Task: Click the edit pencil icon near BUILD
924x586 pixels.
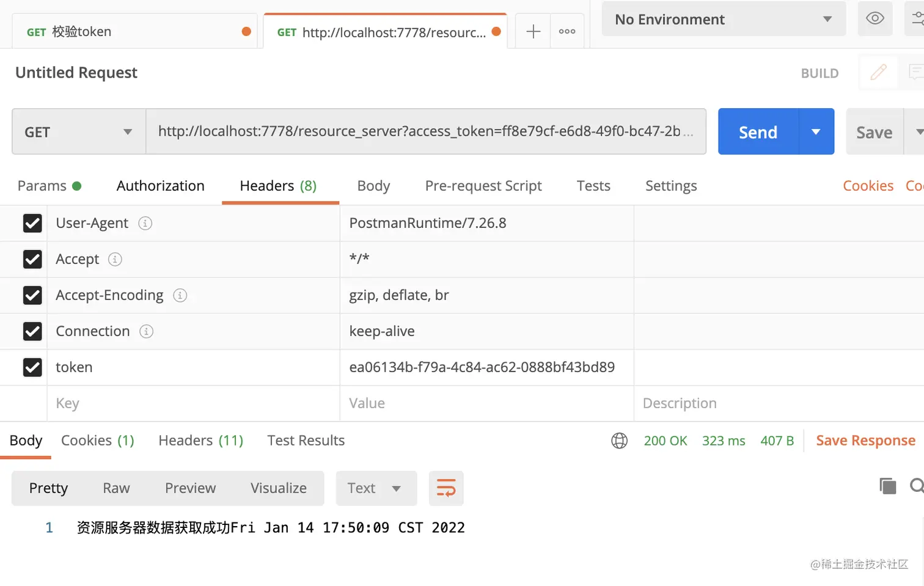Action: click(x=878, y=72)
